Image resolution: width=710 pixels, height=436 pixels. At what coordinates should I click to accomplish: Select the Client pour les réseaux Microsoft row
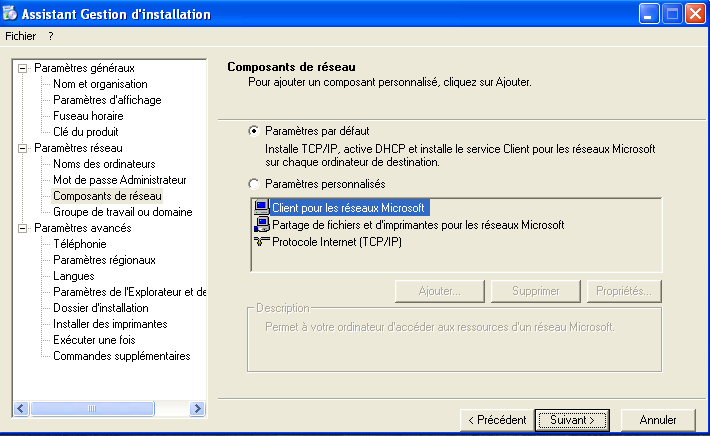(348, 208)
